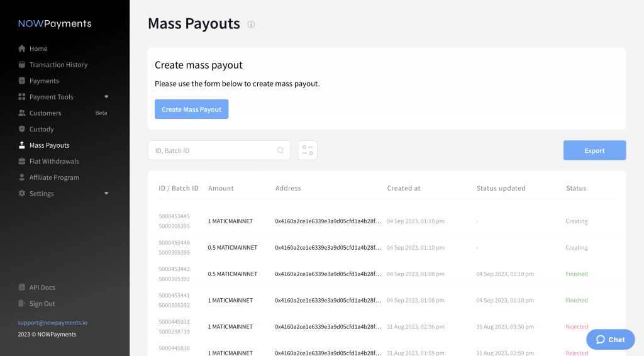Viewport: 644px width, 356px height.
Task: Click the Mass Payouts upload icon
Action: click(22, 145)
